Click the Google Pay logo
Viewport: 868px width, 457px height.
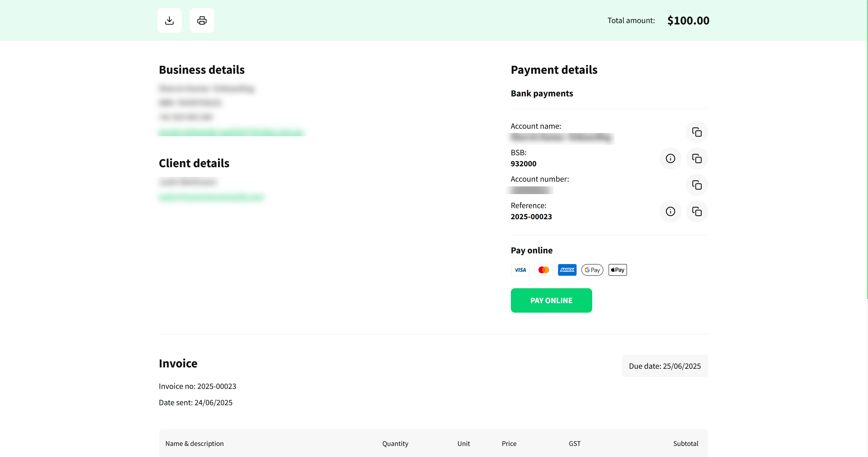click(x=592, y=270)
